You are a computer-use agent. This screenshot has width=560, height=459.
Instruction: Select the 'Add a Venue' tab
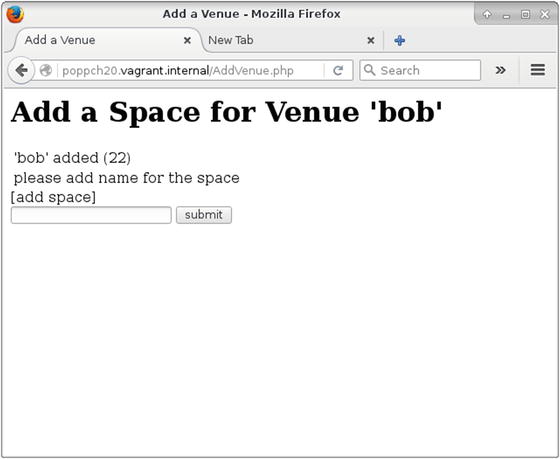coord(105,40)
